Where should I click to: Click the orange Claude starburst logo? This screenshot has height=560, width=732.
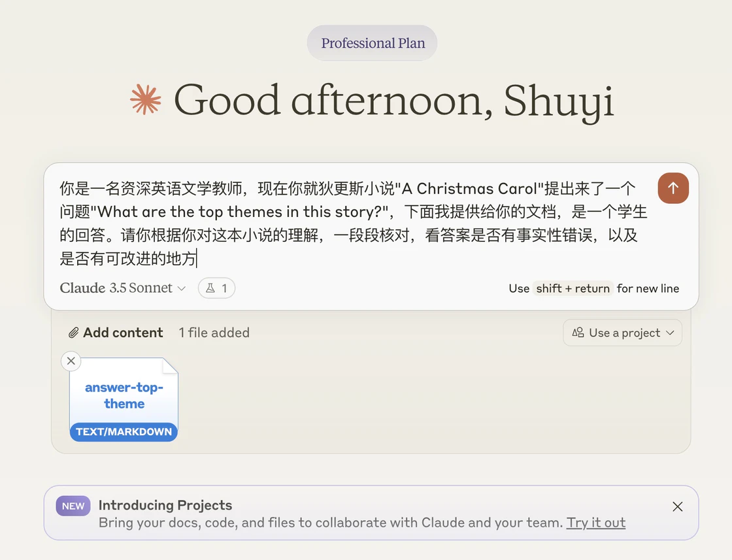[146, 99]
